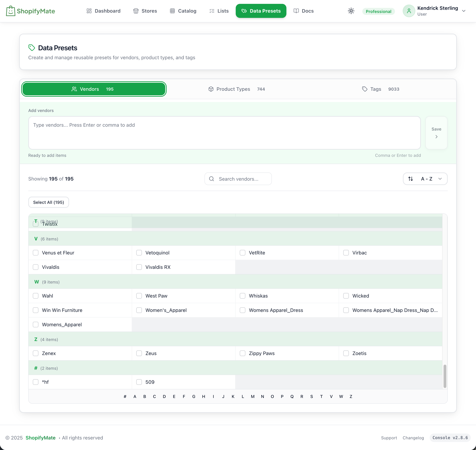Jump to letter W in the alphabet index
Viewport: 476px width, 450px height.
coord(341,396)
